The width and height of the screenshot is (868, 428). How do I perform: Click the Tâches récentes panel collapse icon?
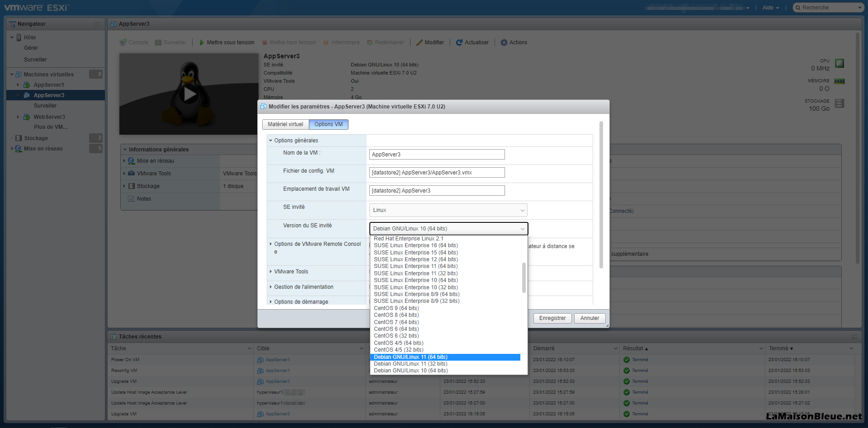click(854, 337)
